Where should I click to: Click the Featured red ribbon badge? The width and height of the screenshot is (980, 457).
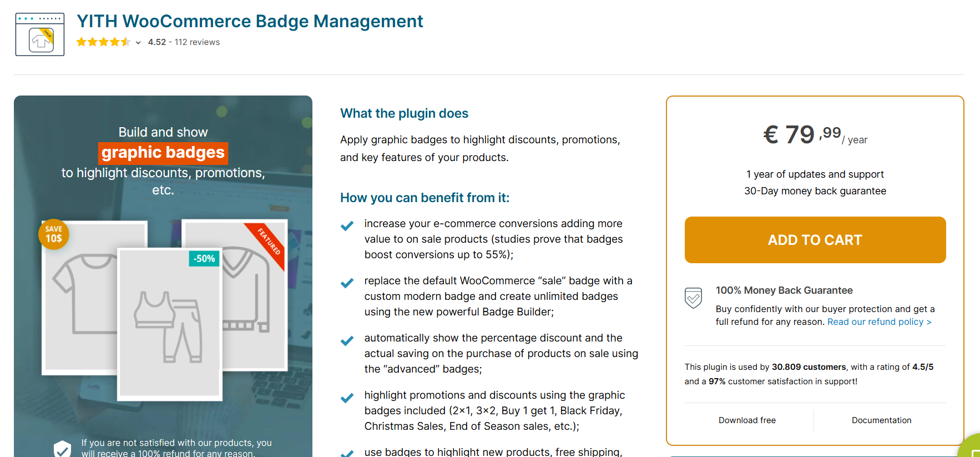269,242
